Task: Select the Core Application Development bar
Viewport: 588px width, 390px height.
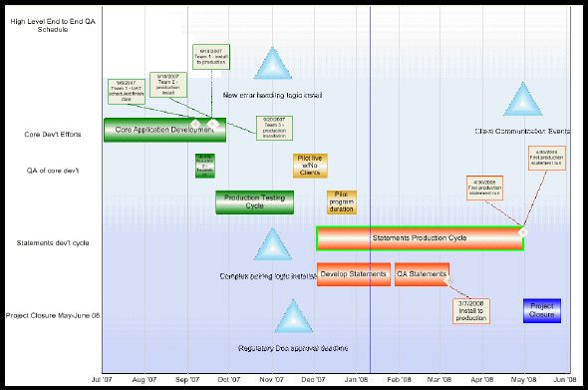Action: [165, 130]
